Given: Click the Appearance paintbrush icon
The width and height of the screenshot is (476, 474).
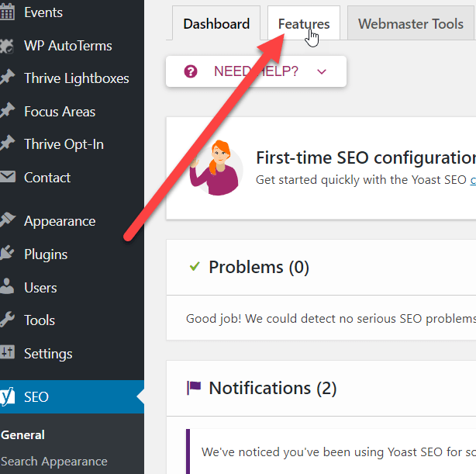Looking at the screenshot, I should (7, 221).
